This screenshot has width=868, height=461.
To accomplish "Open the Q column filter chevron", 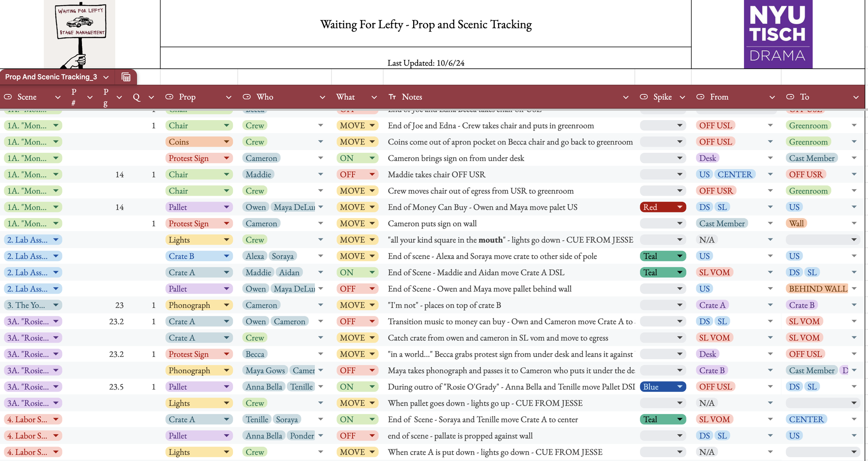I will coord(151,98).
